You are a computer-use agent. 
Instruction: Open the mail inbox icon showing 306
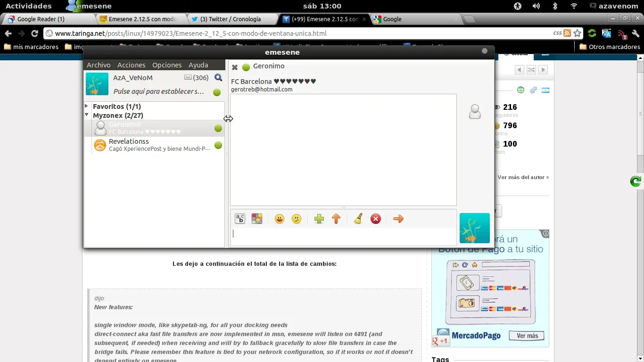[188, 77]
